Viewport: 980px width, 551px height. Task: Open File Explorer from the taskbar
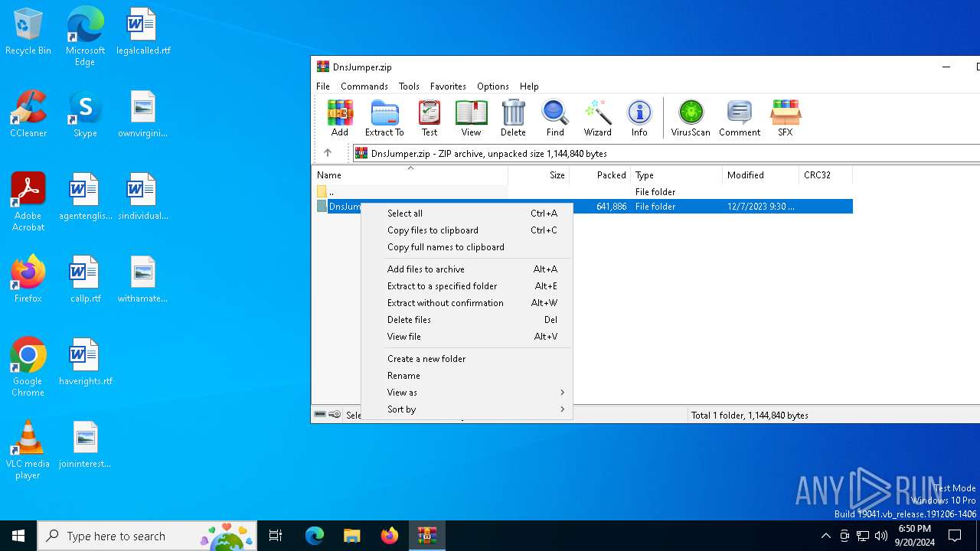(351, 536)
